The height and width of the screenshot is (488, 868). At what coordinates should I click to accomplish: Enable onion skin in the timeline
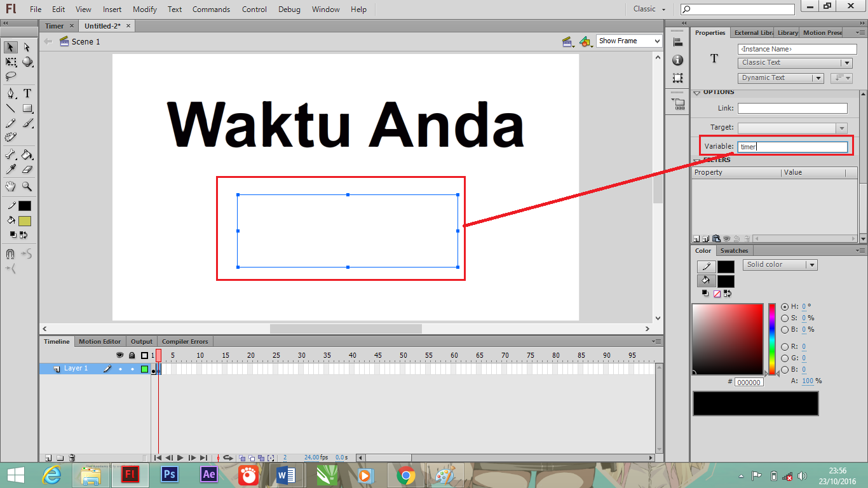[242, 457]
